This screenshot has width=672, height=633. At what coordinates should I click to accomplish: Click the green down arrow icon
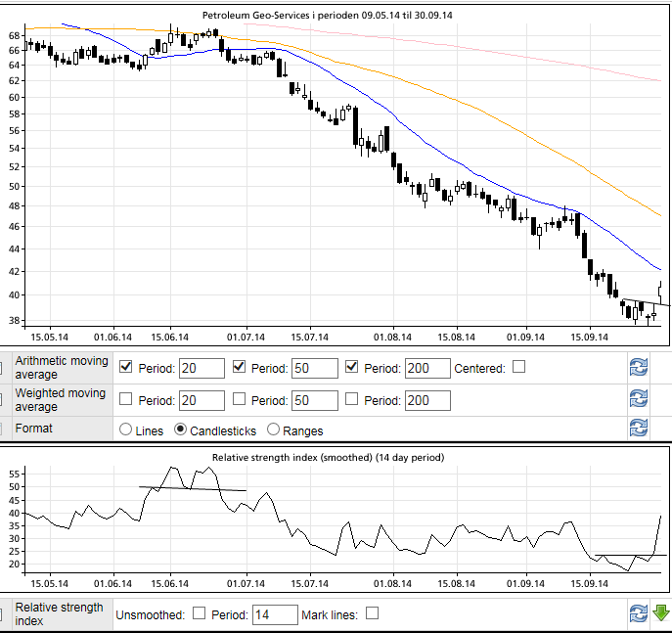661,613
